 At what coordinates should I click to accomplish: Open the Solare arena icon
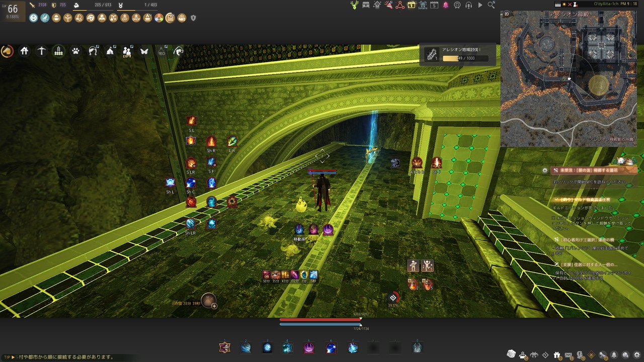pos(423,5)
